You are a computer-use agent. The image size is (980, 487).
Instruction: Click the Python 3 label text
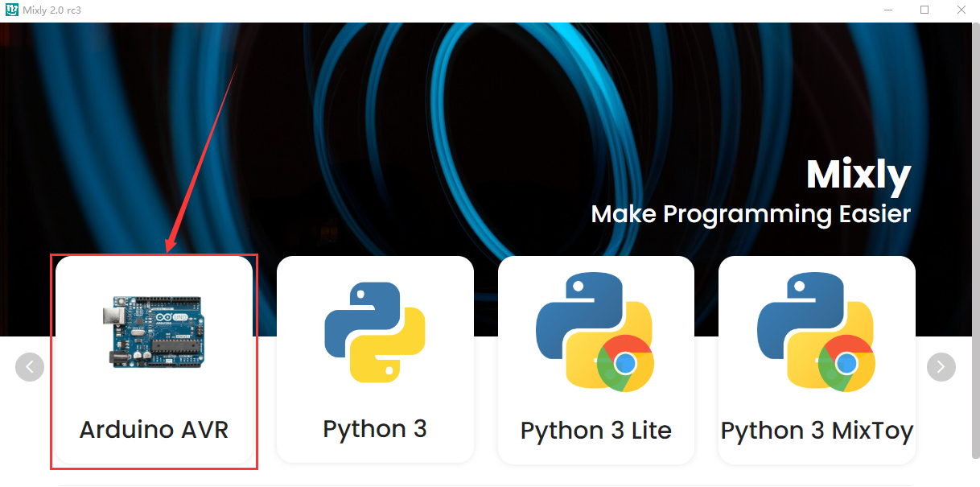375,428
